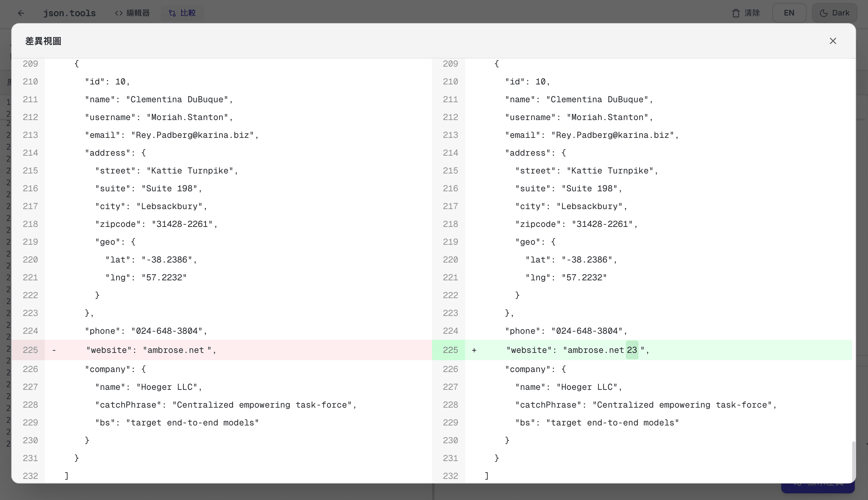Click the json.tools logo

[x=69, y=13]
